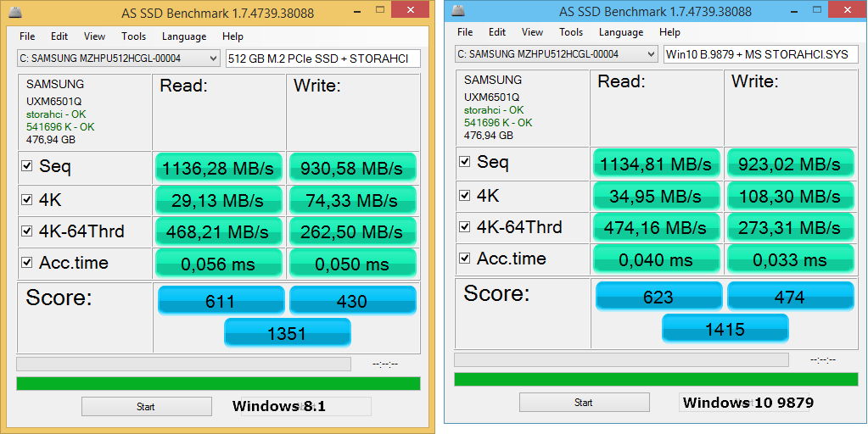Select the 0,033 ms write access time
Screen dimensions: 868x434
[x=791, y=259]
